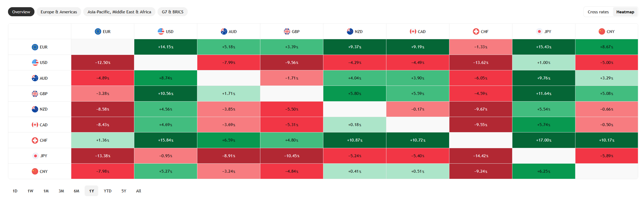Choose the YTD time period
This screenshot has width=644, height=198.
tap(108, 191)
